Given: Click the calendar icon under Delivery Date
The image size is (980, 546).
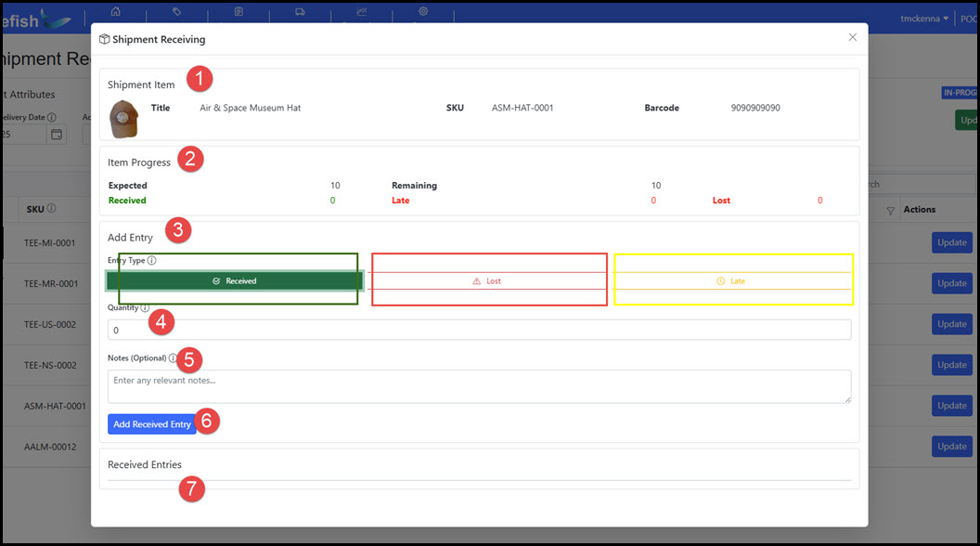Looking at the screenshot, I should [57, 135].
